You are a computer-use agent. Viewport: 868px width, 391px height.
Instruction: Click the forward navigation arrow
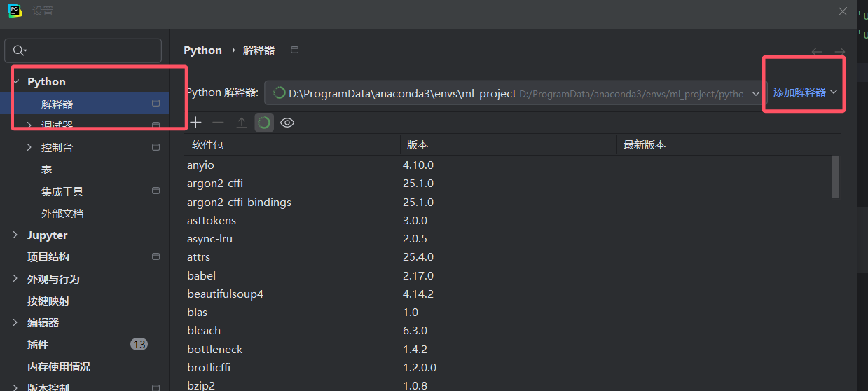coord(839,51)
